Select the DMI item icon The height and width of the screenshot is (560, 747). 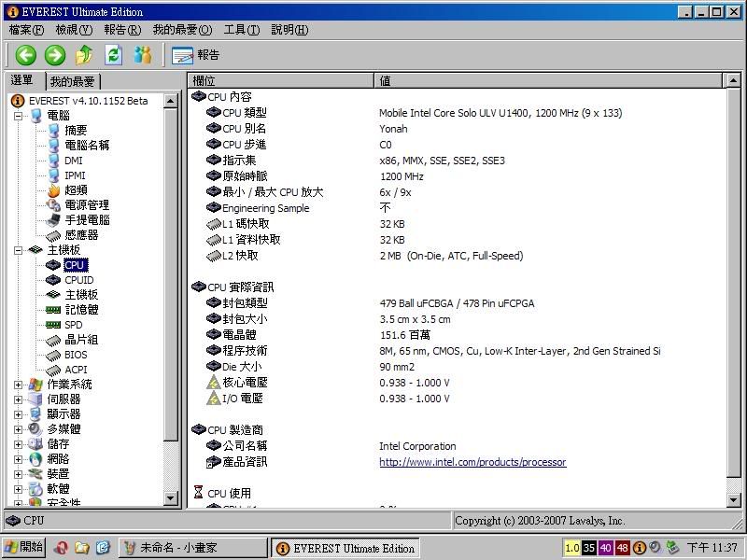54,161
